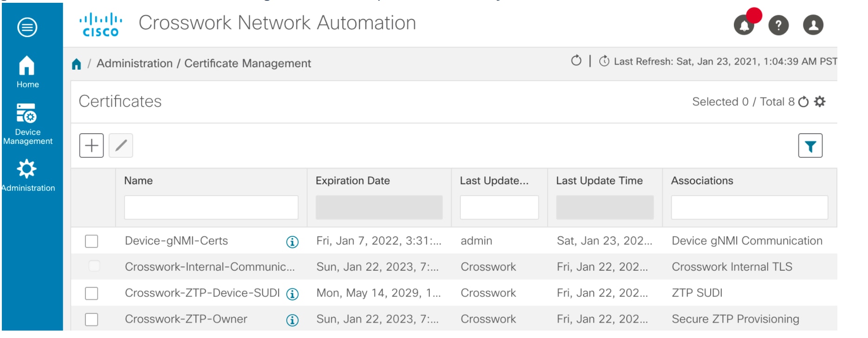Open notifications bell

point(744,25)
